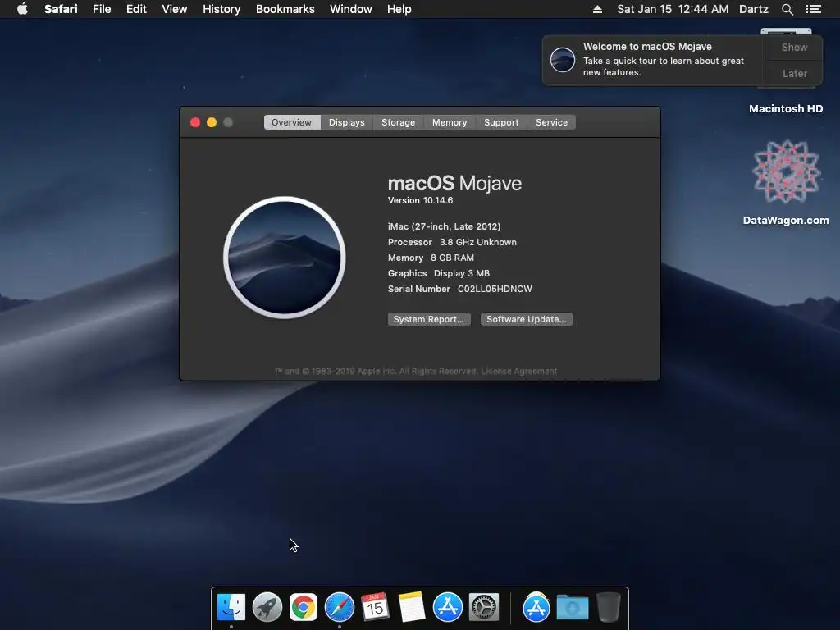Click the Welcome to macOS Mojave heading
Image resolution: width=840 pixels, height=630 pixels.
(x=647, y=47)
